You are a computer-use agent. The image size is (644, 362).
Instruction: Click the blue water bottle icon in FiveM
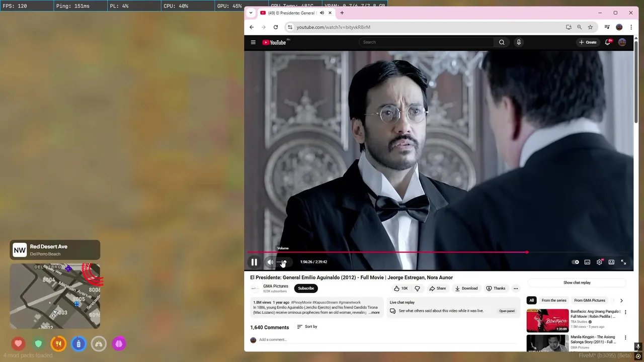point(78,344)
